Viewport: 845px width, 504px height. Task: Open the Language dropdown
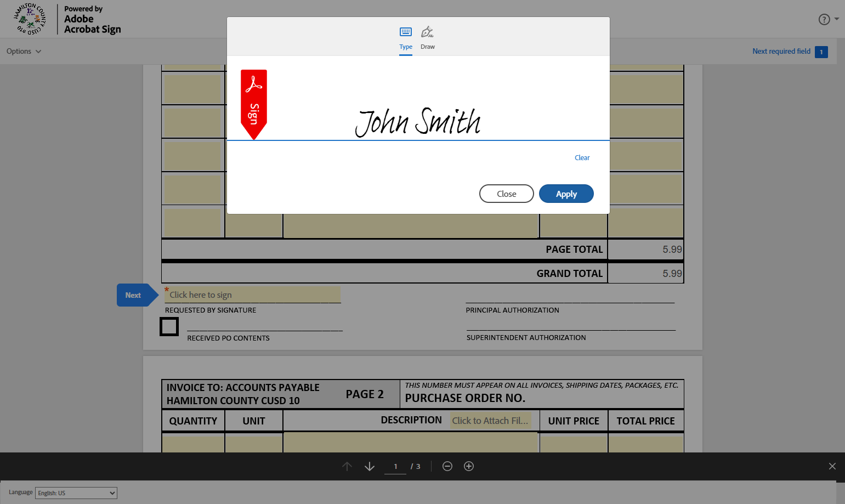coord(76,493)
